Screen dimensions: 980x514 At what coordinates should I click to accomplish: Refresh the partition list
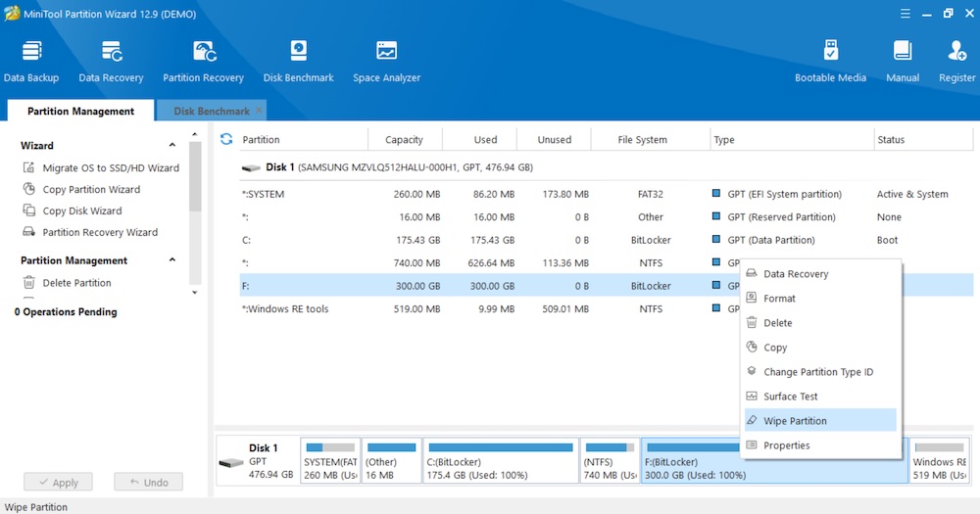click(x=226, y=139)
